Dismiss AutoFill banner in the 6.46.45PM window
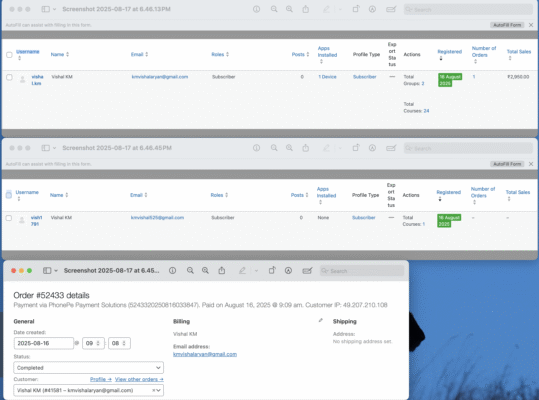Image resolution: width=539 pixels, height=400 pixels. [x=531, y=164]
